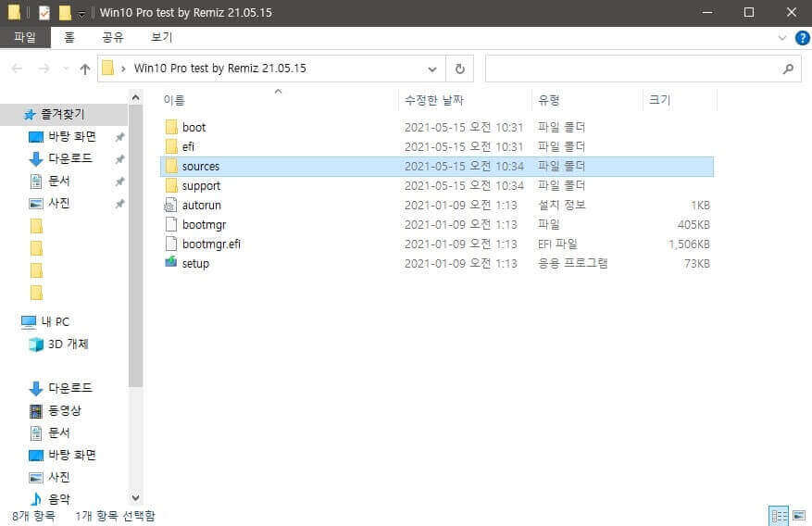Switch to large icons view in status bar
The height and width of the screenshot is (526, 812).
click(799, 516)
